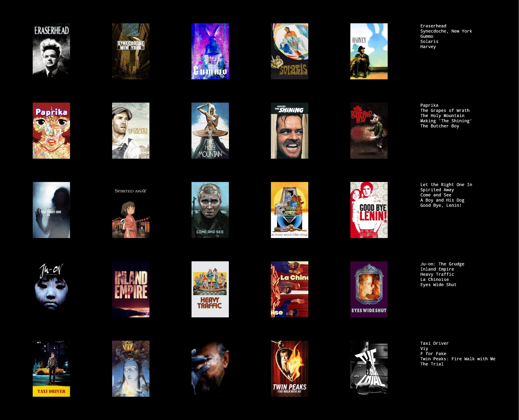Image resolution: width=519 pixels, height=420 pixels.
Task: Select the Twin Peaks Fire Walk with Me poster
Action: point(290,369)
